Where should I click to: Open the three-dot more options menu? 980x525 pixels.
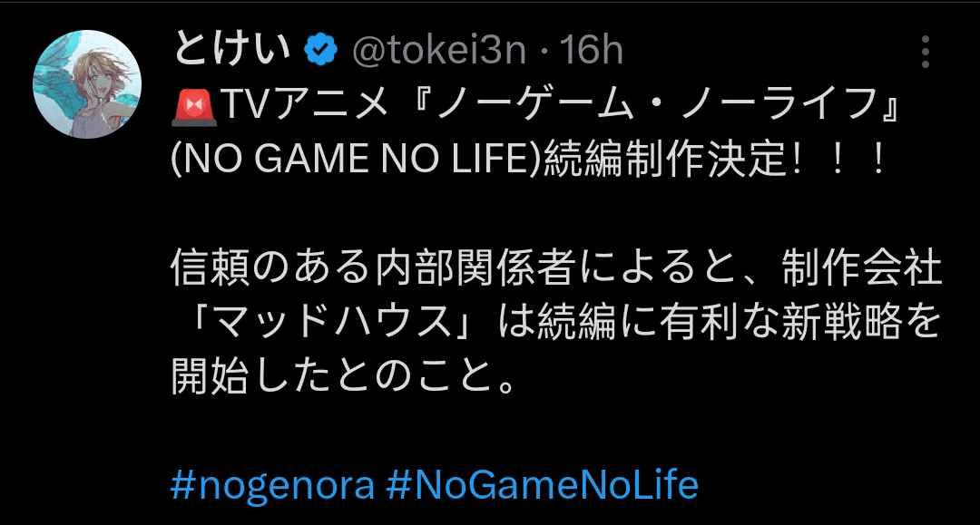pos(925,53)
